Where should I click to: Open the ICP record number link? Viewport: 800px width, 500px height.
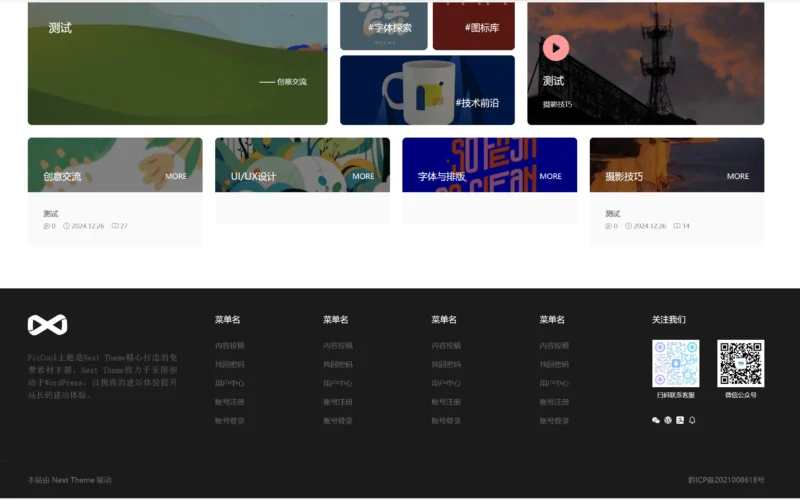pos(726,480)
